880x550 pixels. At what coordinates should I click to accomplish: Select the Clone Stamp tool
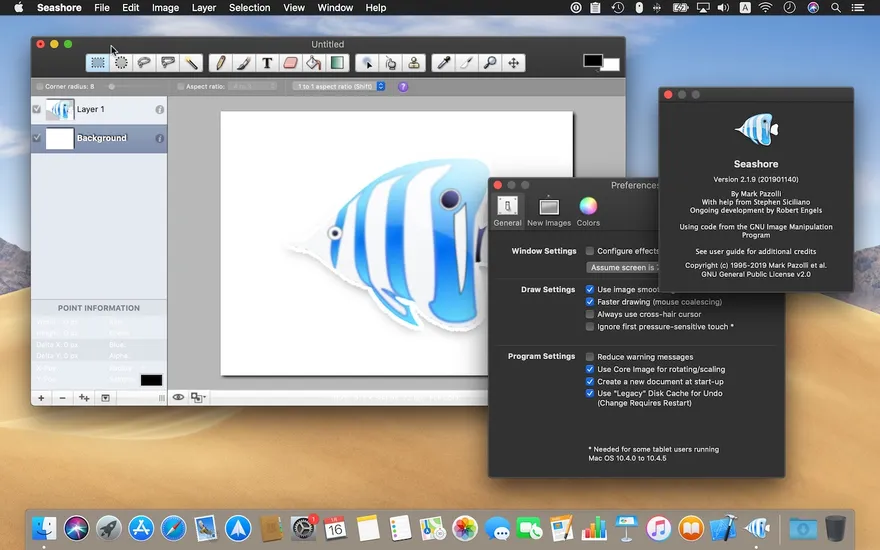[x=414, y=63]
